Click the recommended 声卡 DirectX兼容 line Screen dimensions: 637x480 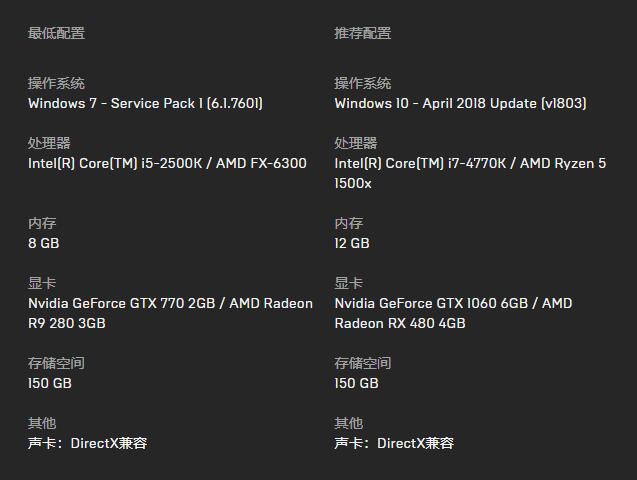[394, 443]
